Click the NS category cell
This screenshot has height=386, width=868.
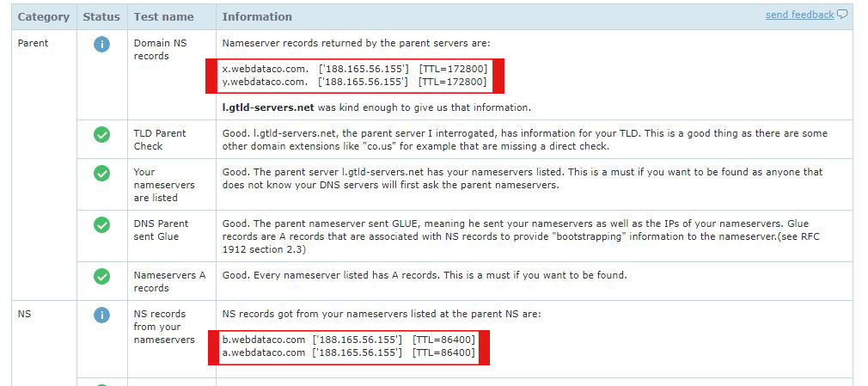pos(24,314)
